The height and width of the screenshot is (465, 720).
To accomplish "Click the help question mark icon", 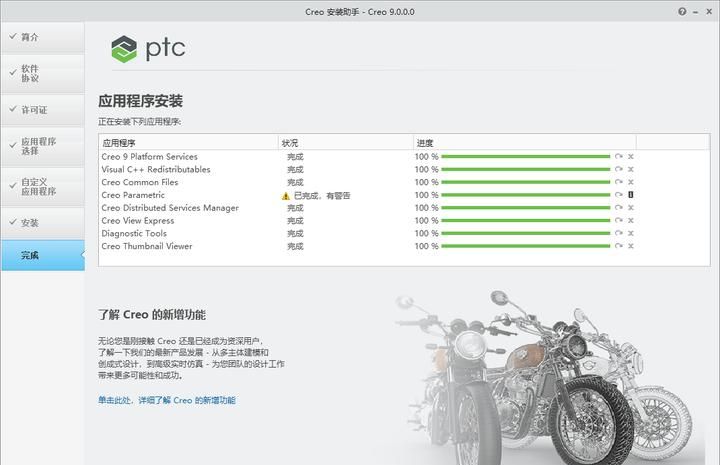I will pos(682,11).
